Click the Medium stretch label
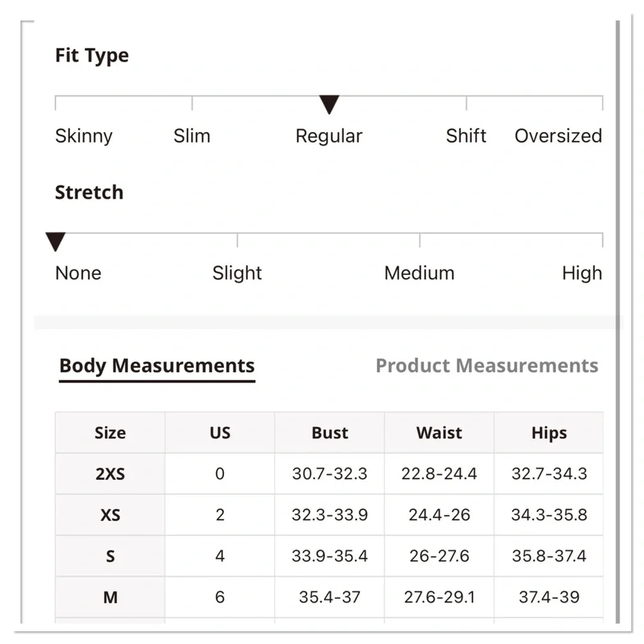 tap(419, 273)
